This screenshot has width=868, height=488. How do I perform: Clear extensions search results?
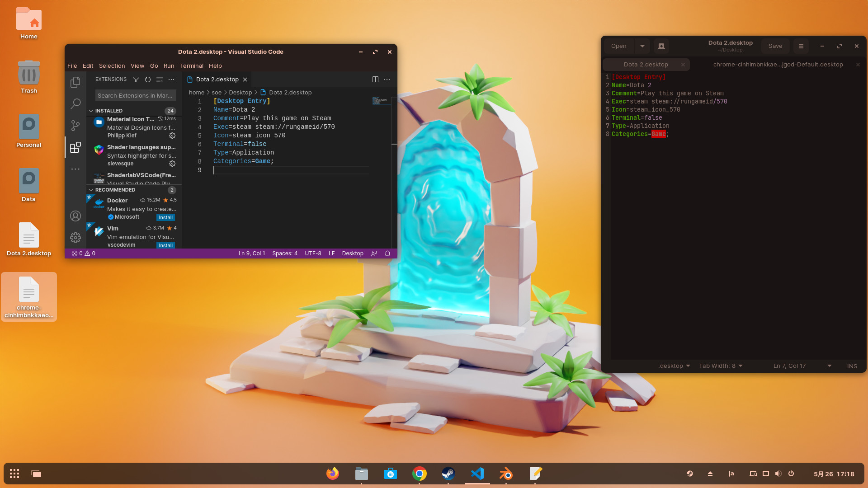160,80
